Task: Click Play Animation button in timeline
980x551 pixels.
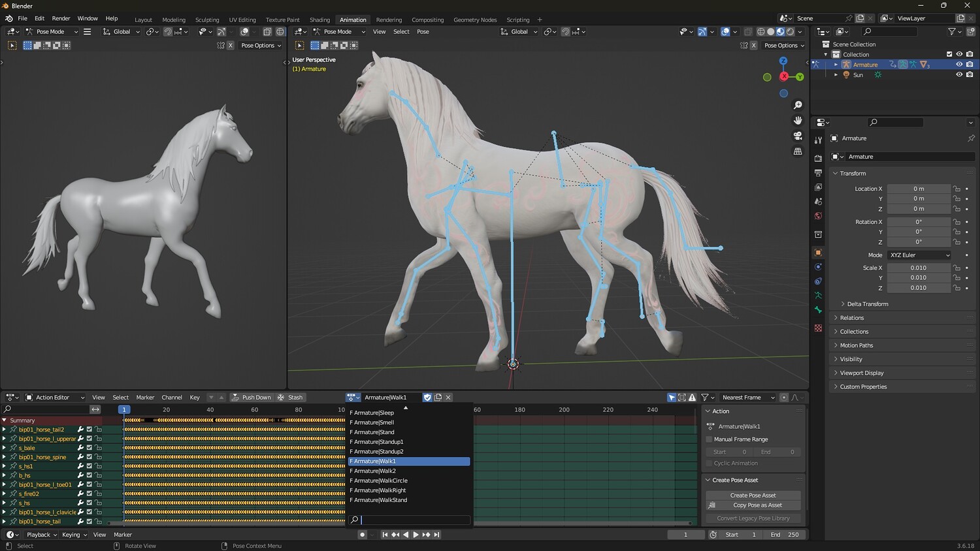Action: pos(416,535)
